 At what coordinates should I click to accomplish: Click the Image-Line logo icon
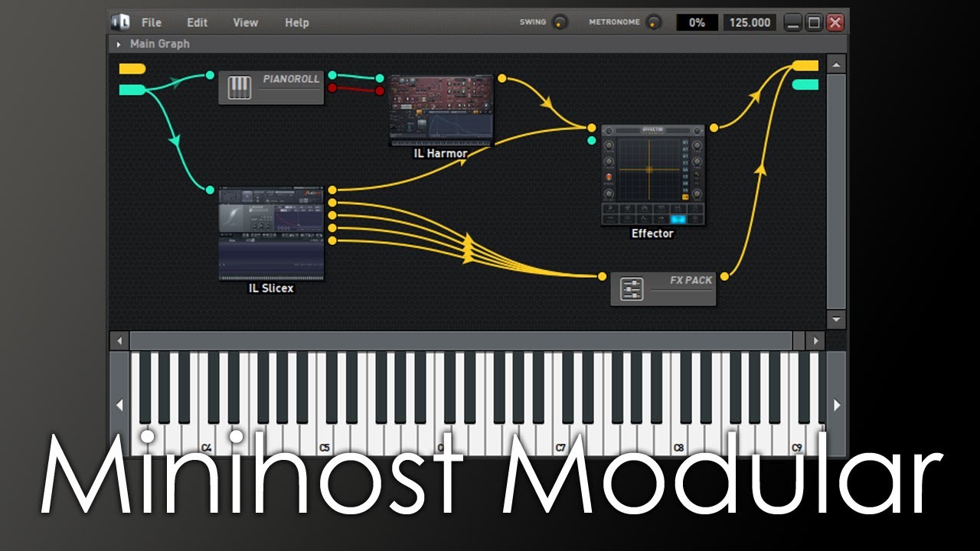[120, 22]
